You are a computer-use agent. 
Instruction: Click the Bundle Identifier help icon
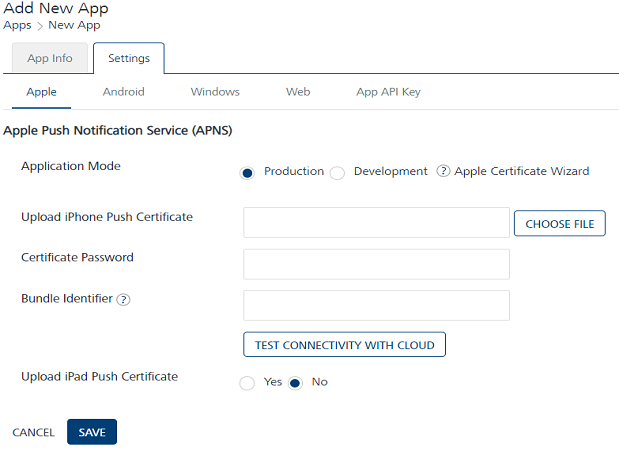coord(124,300)
